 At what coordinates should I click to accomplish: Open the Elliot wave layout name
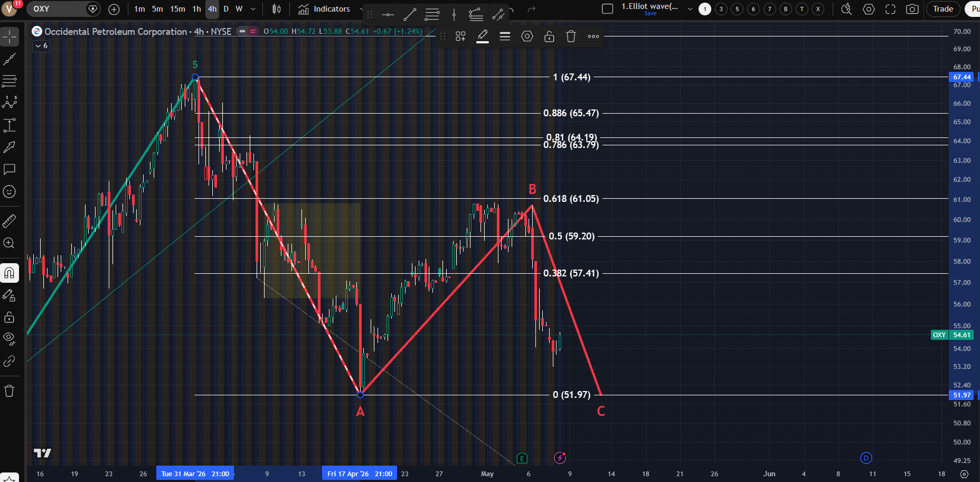point(649,6)
